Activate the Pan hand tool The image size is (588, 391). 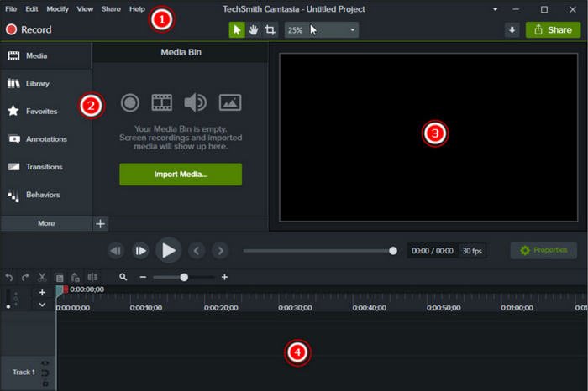[254, 30]
